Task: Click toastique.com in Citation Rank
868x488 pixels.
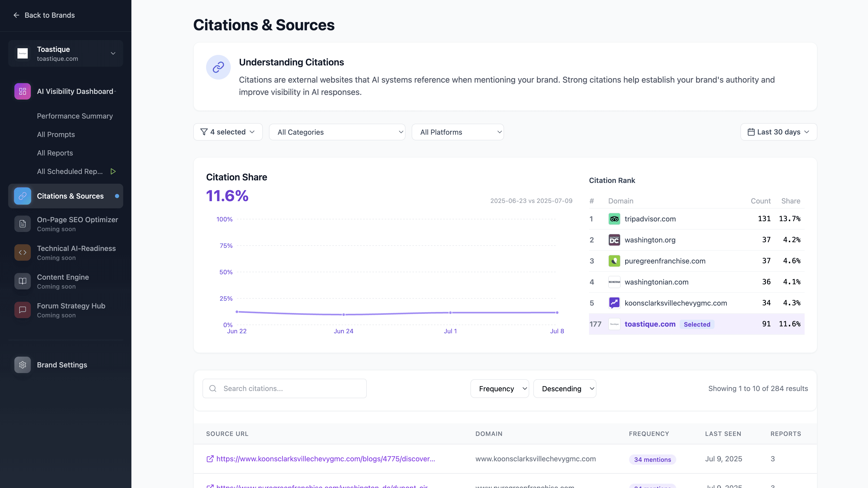Action: [650, 324]
